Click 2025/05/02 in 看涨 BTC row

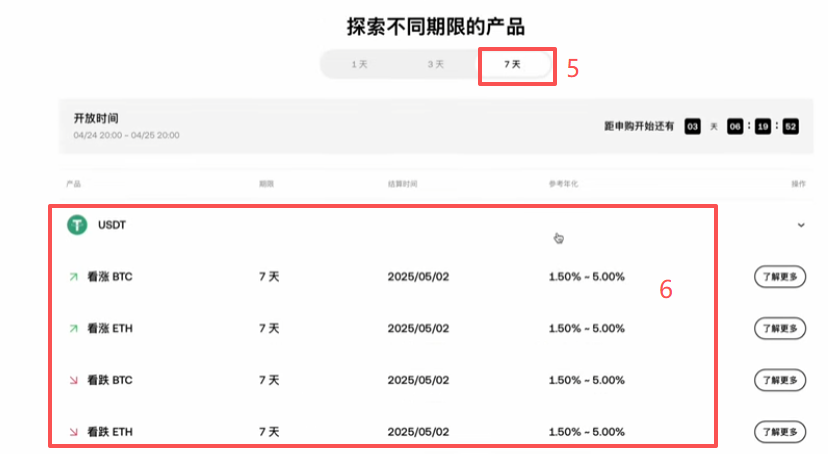pyautogui.click(x=418, y=277)
